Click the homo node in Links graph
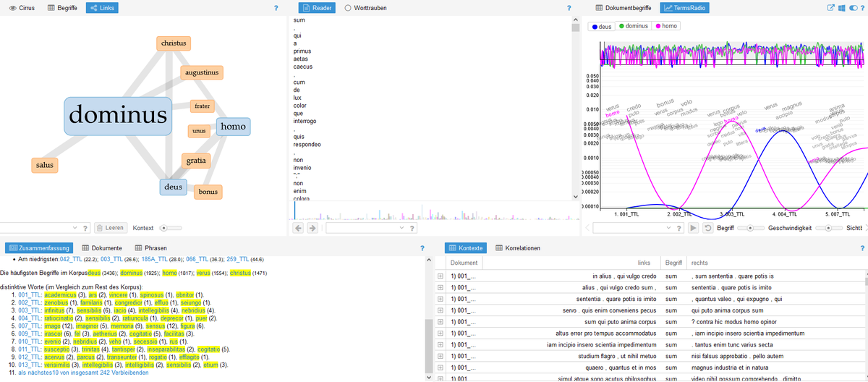 pos(233,127)
